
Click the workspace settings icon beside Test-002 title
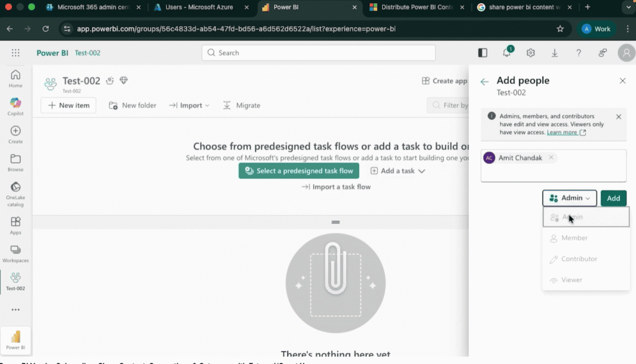pyautogui.click(x=109, y=81)
